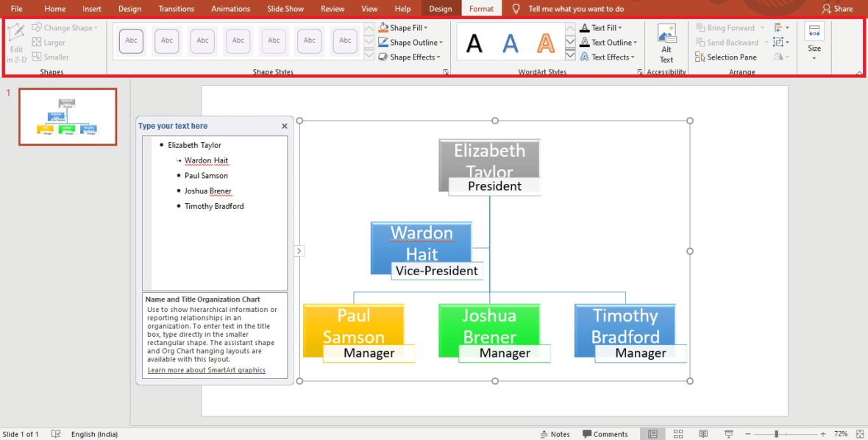The height and width of the screenshot is (440, 868).
Task: Close the SmartArt text pane
Action: (285, 127)
